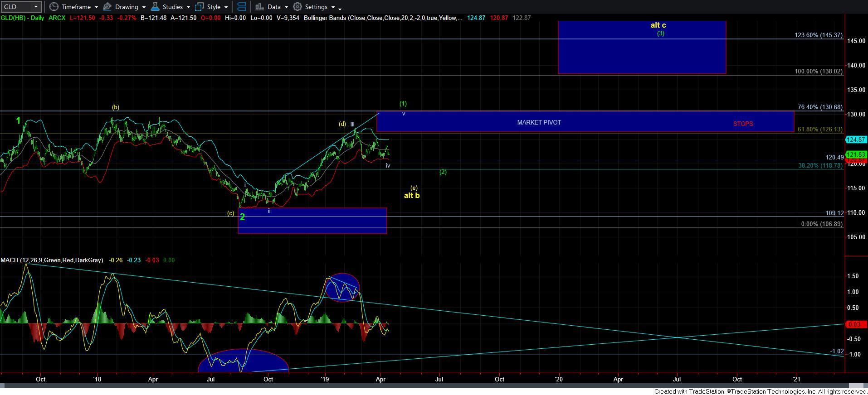Expand the Timeframe menu arrow
Image resolution: width=868 pixels, height=395 pixels.
point(96,7)
